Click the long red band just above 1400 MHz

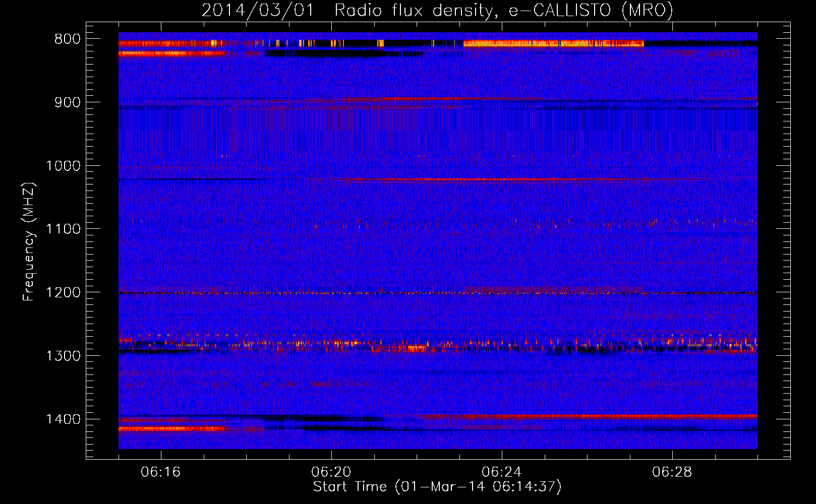(x=588, y=416)
